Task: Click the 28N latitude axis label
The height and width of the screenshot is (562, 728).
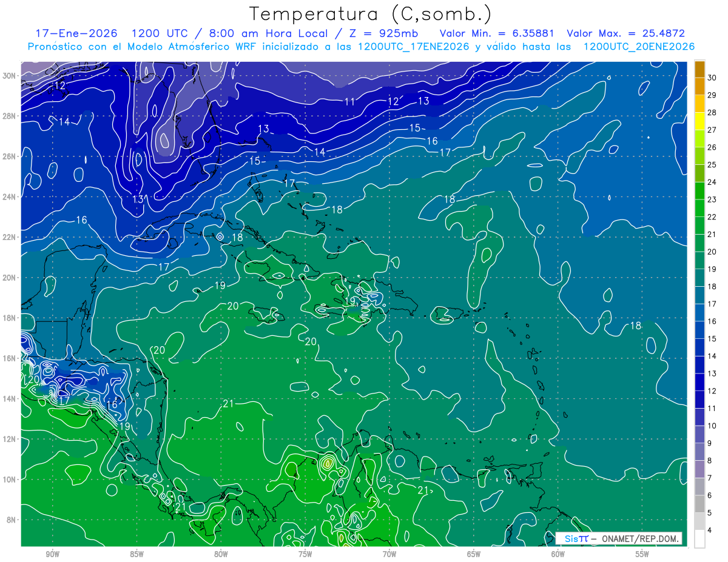Action: 10,116
